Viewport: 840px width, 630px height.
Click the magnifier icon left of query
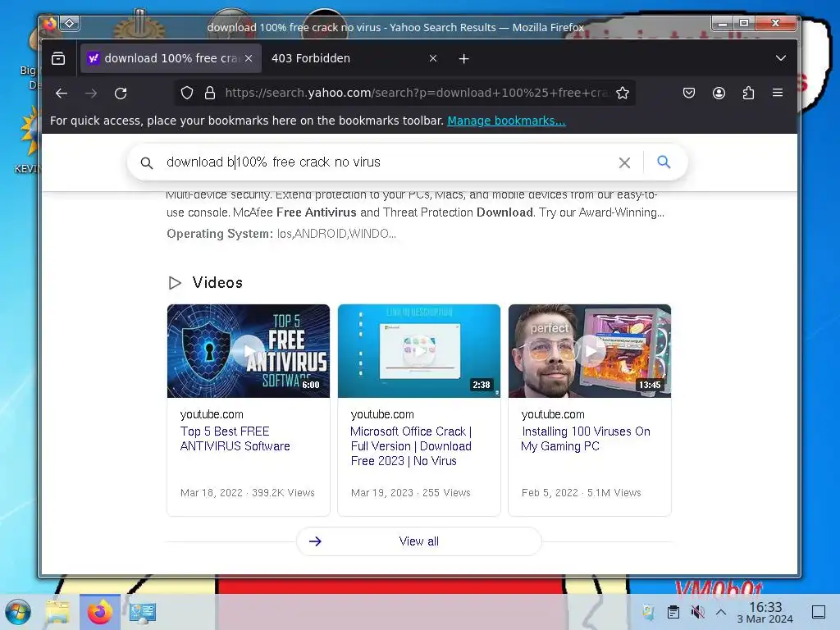146,163
